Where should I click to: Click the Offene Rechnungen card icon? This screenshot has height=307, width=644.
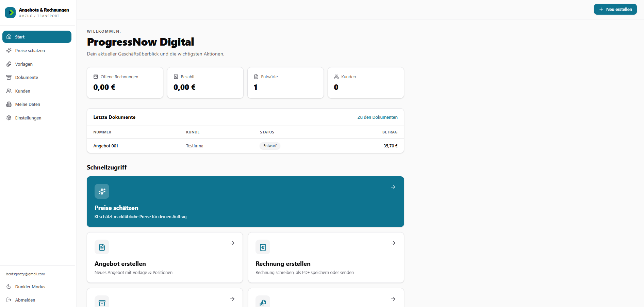point(96,77)
